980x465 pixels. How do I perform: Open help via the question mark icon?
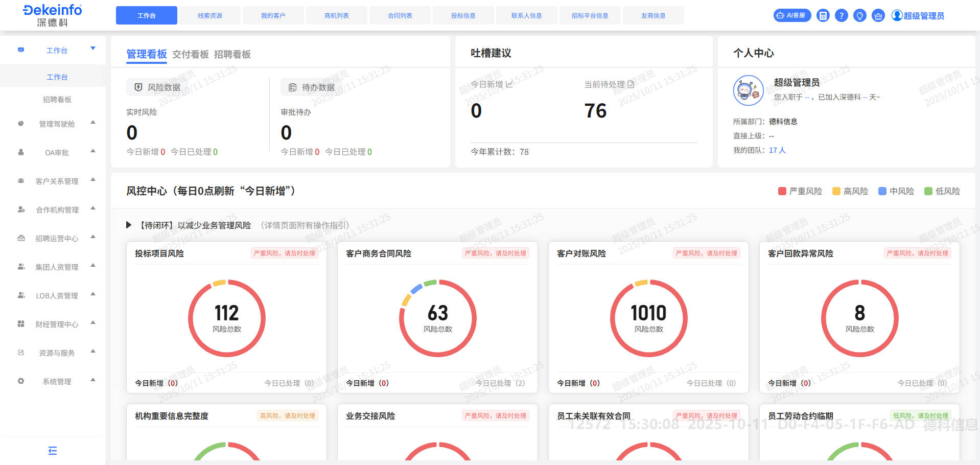tap(841, 15)
